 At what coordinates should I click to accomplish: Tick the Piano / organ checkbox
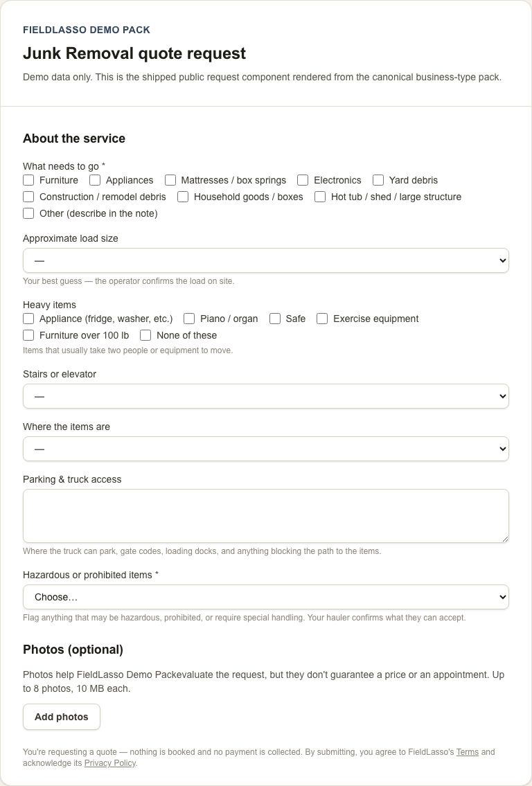point(189,319)
